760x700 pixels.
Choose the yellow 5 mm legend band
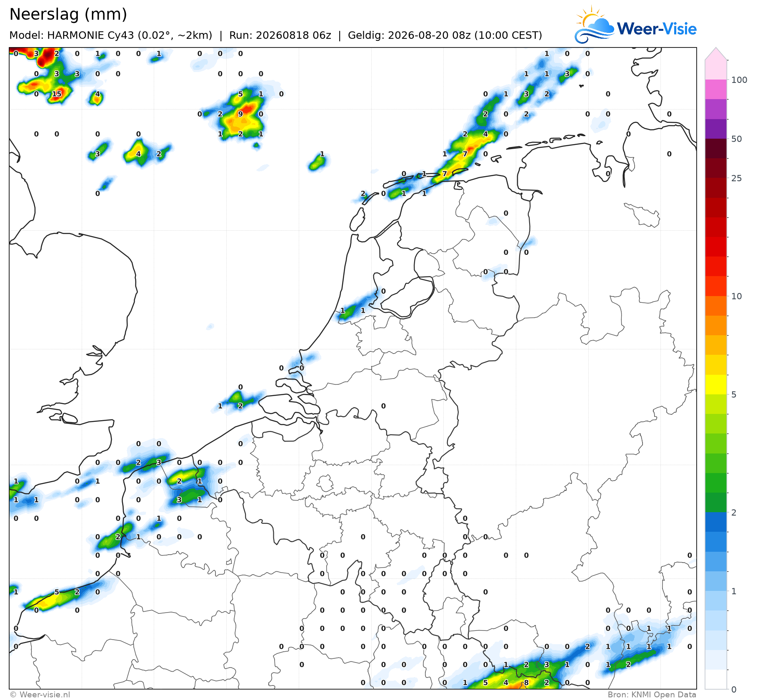point(716,384)
